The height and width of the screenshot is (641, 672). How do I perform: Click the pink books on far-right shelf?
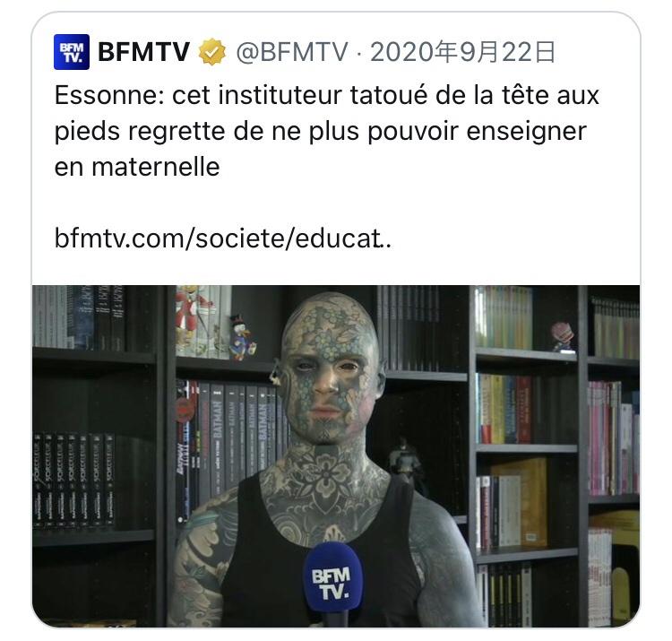coord(613,437)
